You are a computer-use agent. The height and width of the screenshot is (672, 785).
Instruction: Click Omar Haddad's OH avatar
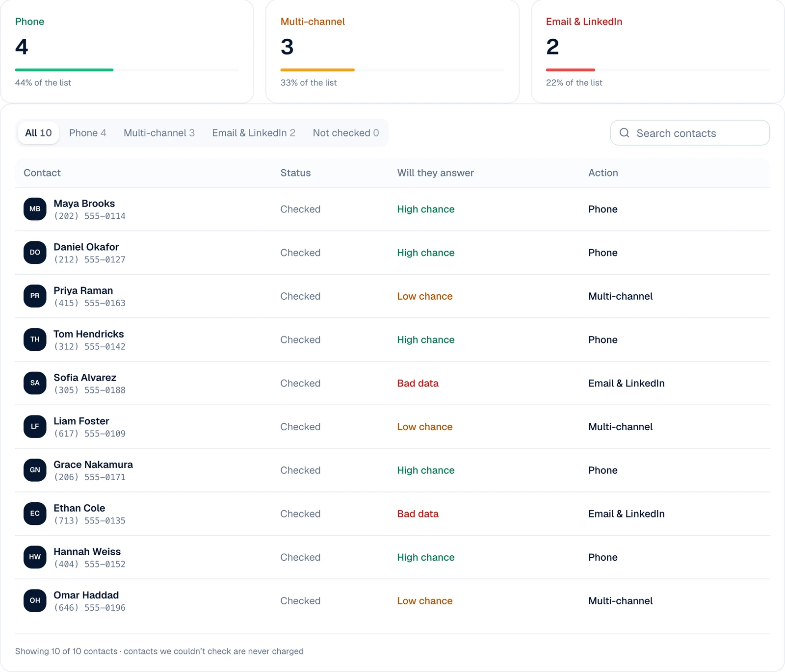click(35, 600)
